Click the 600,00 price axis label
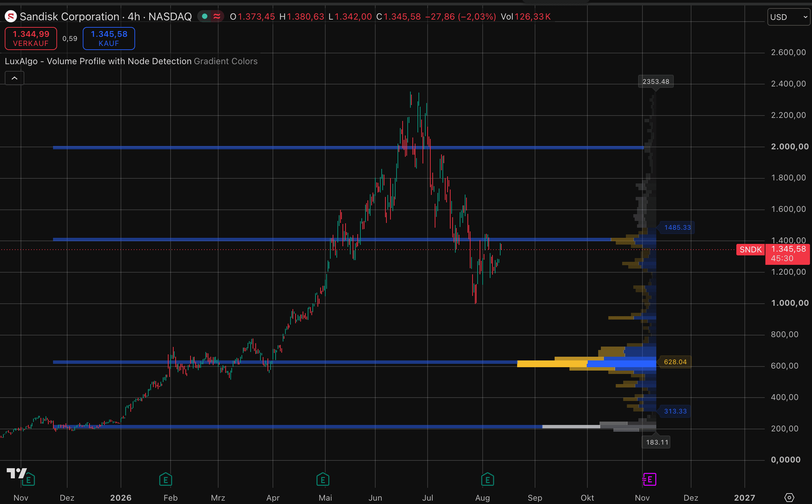Image resolution: width=812 pixels, height=504 pixels. [x=785, y=366]
